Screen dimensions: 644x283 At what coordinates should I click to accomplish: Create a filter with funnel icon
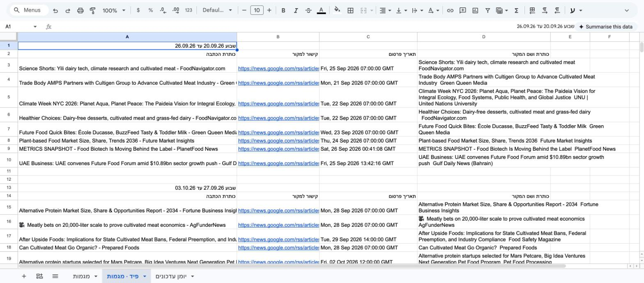488,10
